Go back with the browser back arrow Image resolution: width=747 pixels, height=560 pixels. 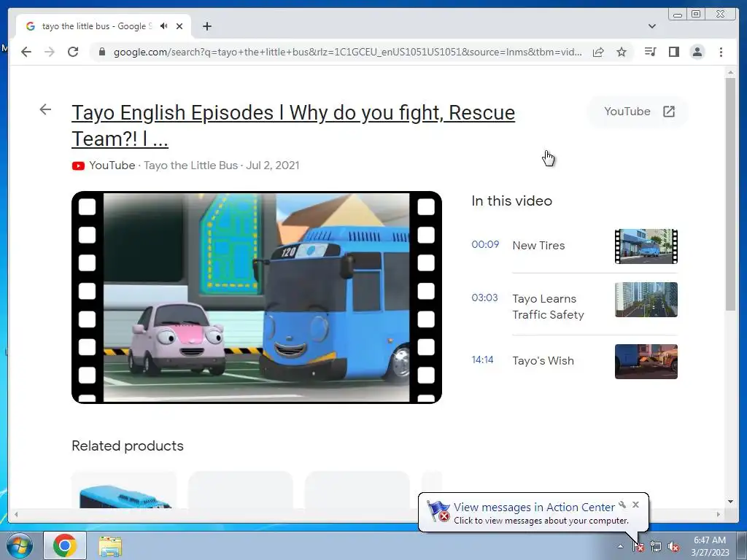pos(26,52)
